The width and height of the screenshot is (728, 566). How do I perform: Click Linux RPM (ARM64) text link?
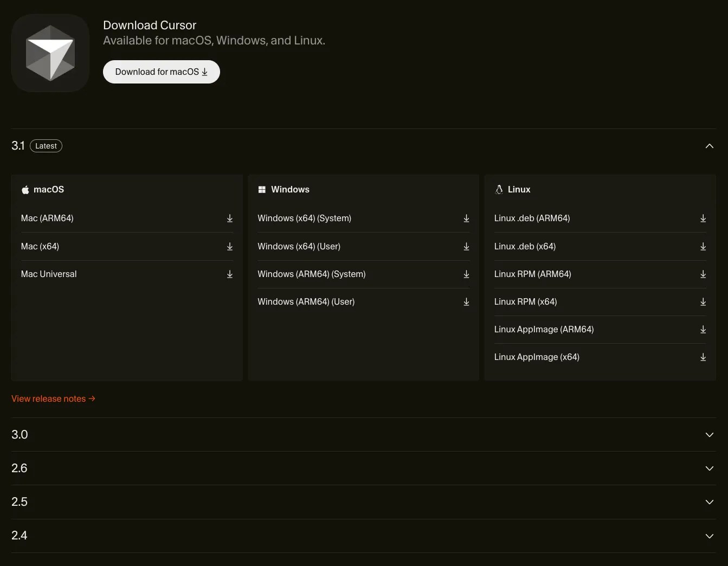coord(533,274)
